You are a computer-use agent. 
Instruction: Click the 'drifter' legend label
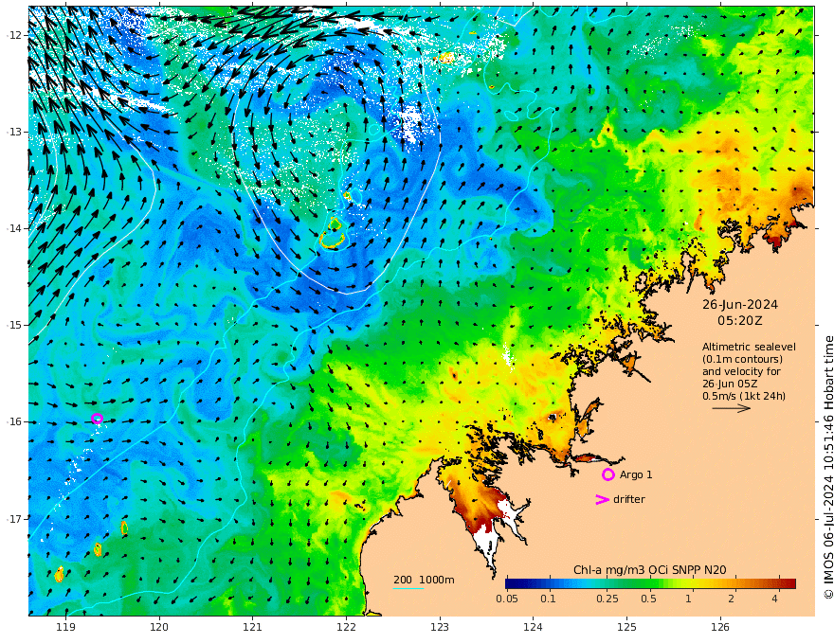coord(629,499)
